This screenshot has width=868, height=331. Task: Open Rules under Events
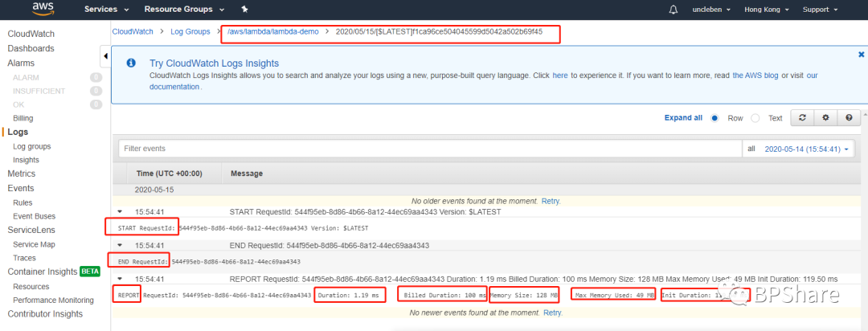(23, 202)
